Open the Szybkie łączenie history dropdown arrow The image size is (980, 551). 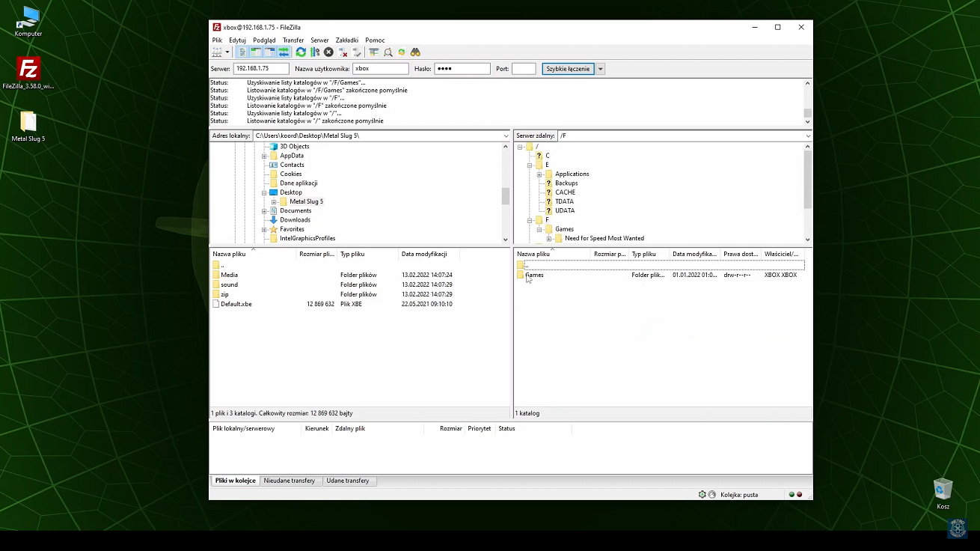(600, 69)
